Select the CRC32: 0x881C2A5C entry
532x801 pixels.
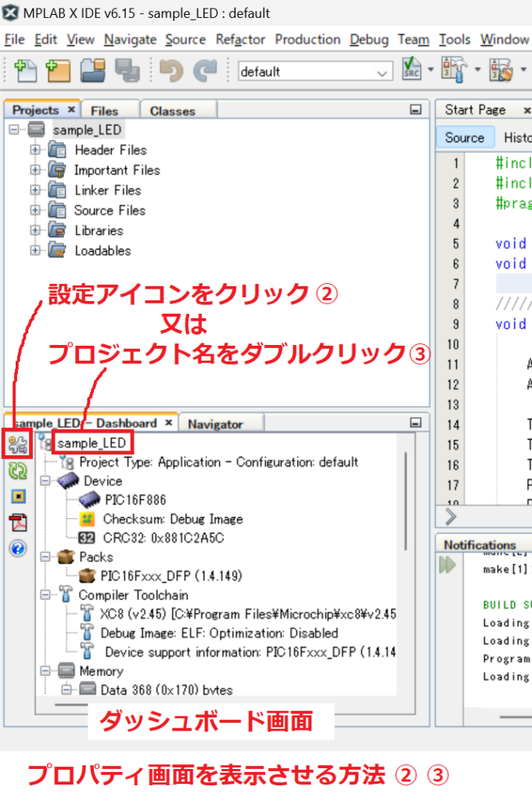164,538
